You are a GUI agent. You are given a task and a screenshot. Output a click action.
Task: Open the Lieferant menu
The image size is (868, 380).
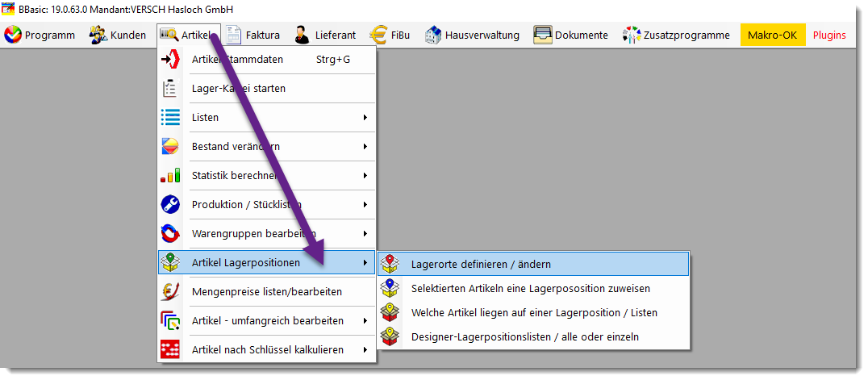point(326,35)
